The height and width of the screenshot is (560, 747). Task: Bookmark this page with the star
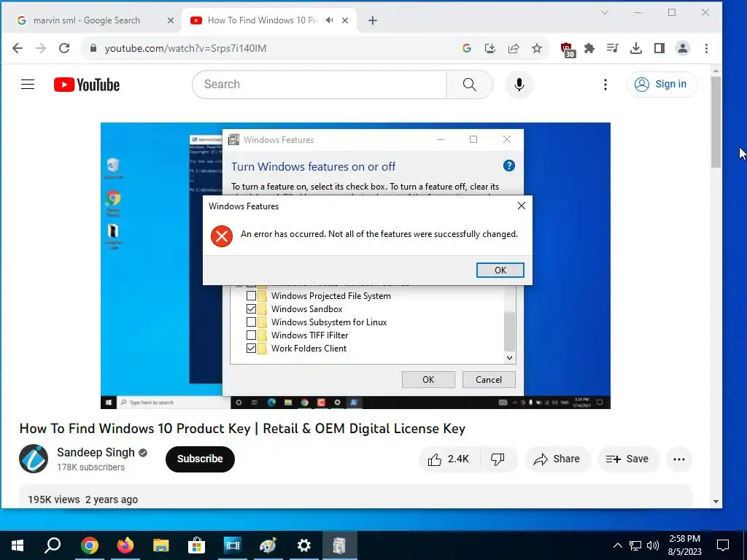click(537, 48)
